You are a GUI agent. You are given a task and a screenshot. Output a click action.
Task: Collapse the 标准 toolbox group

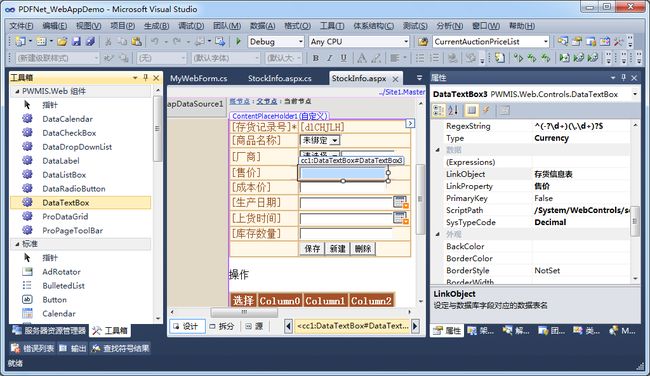click(x=17, y=244)
